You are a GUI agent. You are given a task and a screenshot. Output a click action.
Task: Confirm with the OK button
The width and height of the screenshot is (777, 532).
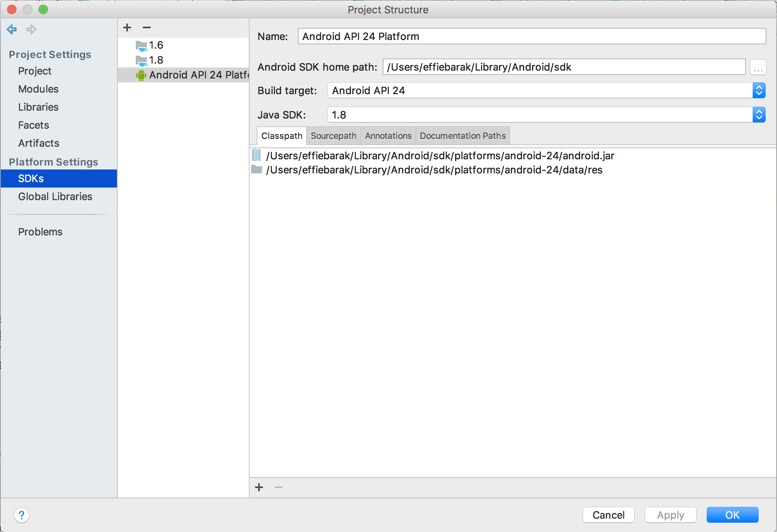[x=733, y=515]
